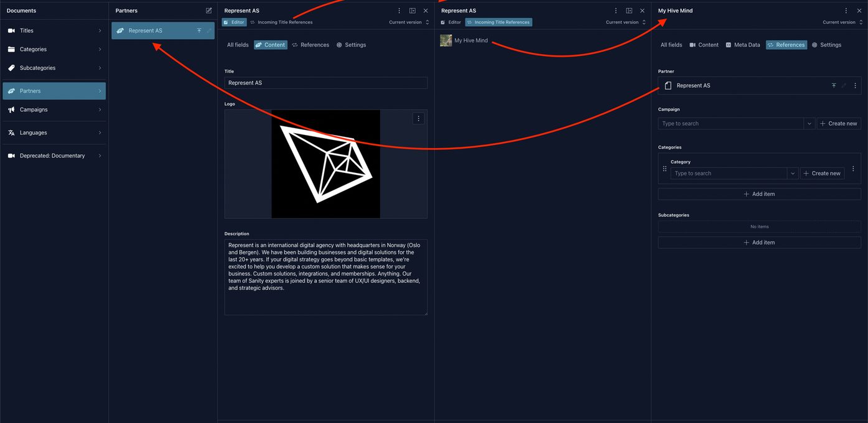The height and width of the screenshot is (423, 868).
Task: Open Settings group in Represent AS editor
Action: (x=351, y=45)
